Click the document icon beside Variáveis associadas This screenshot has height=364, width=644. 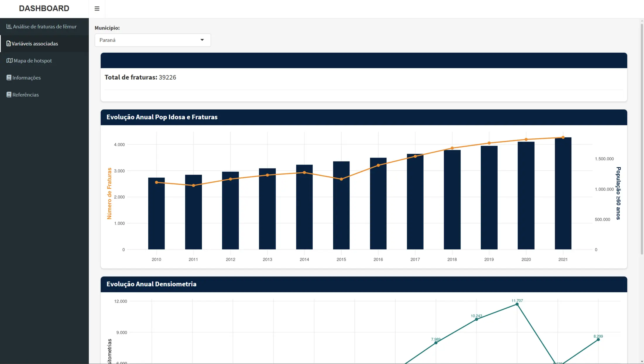[x=8, y=44]
